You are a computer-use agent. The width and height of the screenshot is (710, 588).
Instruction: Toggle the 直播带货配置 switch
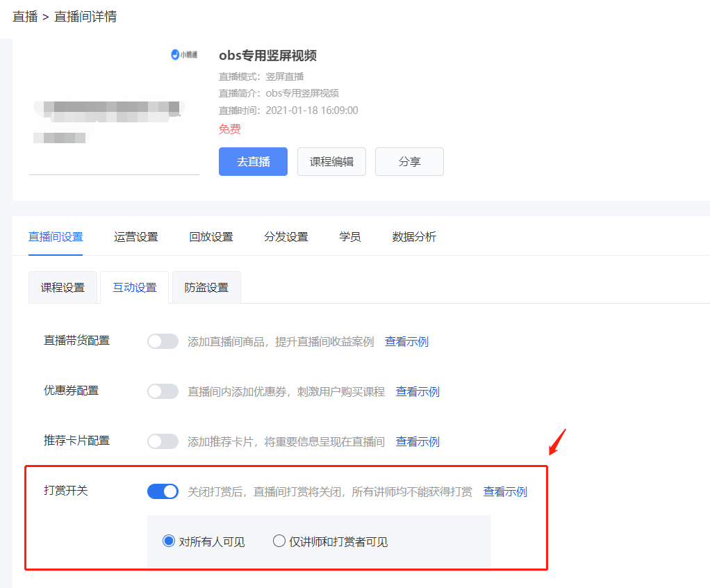(163, 341)
